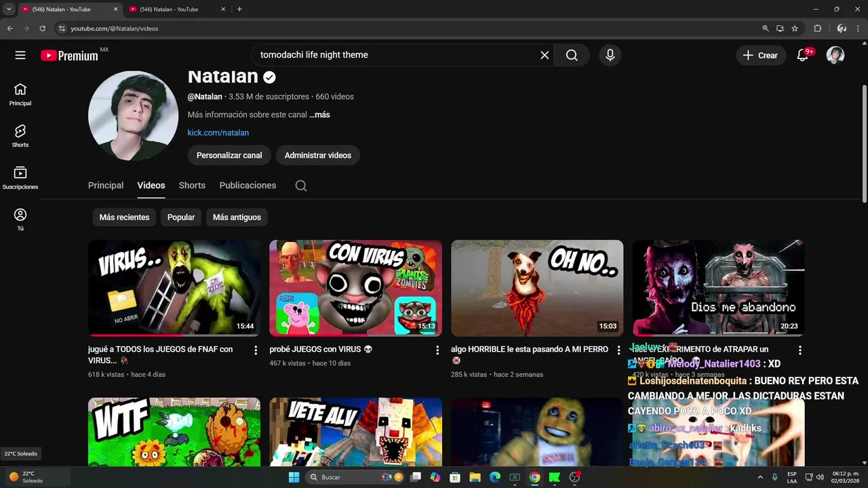Open the WTF Plants vs Zombies thumbnail
The height and width of the screenshot is (488, 868).
point(174,432)
